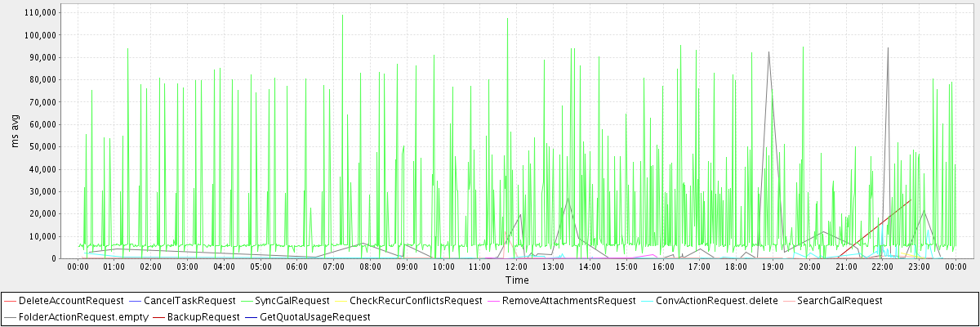980x327 pixels.
Task: Click the RemoveAttachmentsRequest legend entry
Action: (568, 301)
